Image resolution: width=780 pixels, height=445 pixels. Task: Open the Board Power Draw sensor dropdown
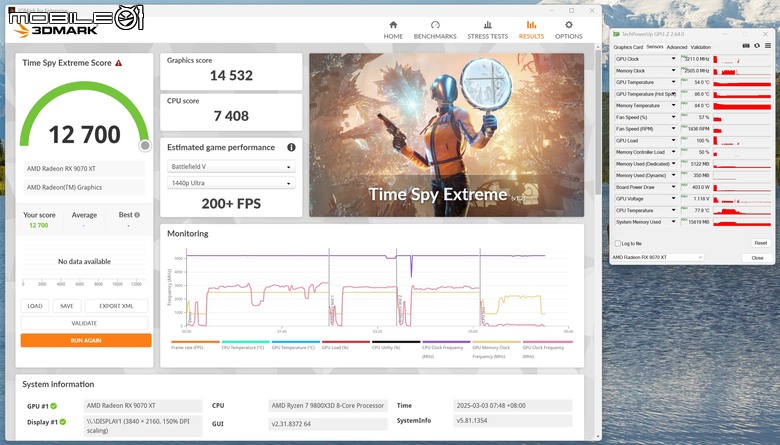(674, 187)
